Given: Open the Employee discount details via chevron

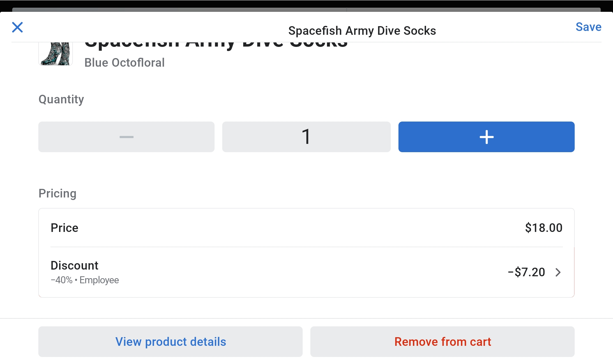Looking at the screenshot, I should click(558, 272).
